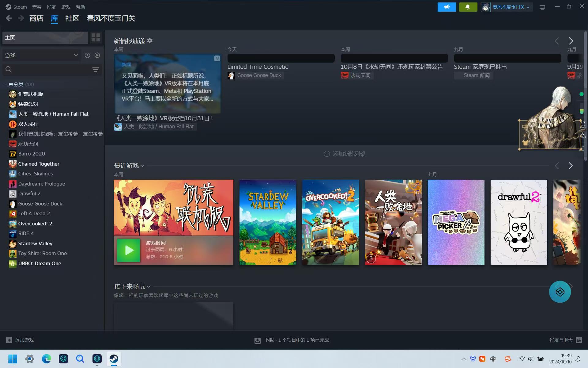The width and height of the screenshot is (588, 368).
Task: Open Windows Start menu
Action: (13, 359)
